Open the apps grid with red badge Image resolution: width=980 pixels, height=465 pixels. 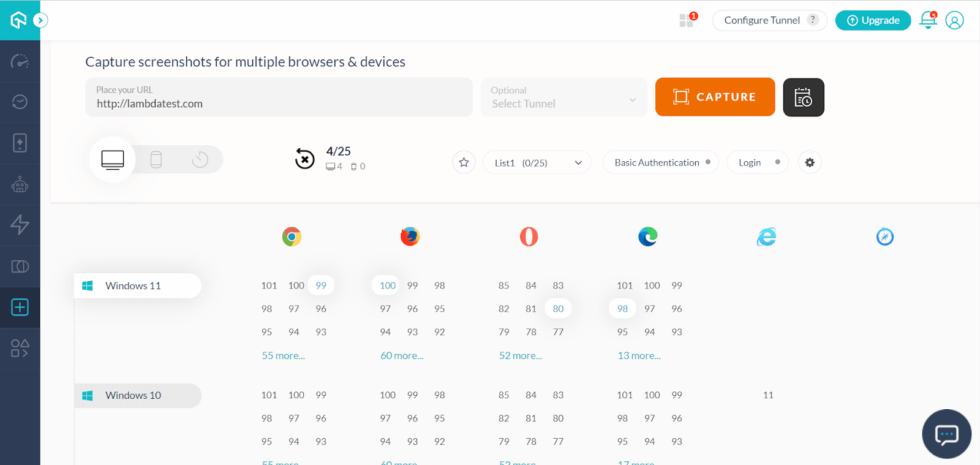pyautogui.click(x=687, y=20)
